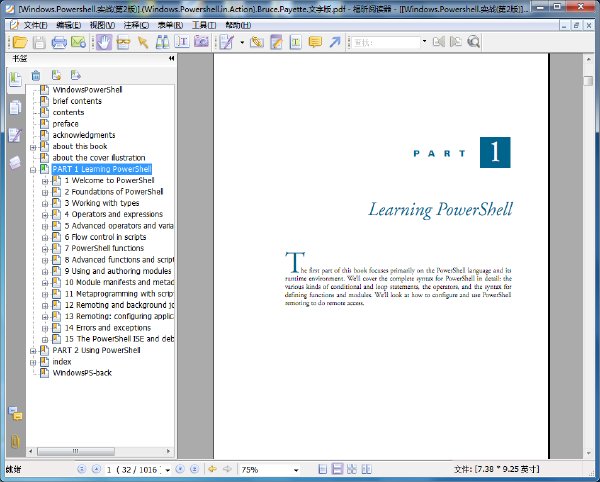Expand the '3 Working with types' node

45,204
